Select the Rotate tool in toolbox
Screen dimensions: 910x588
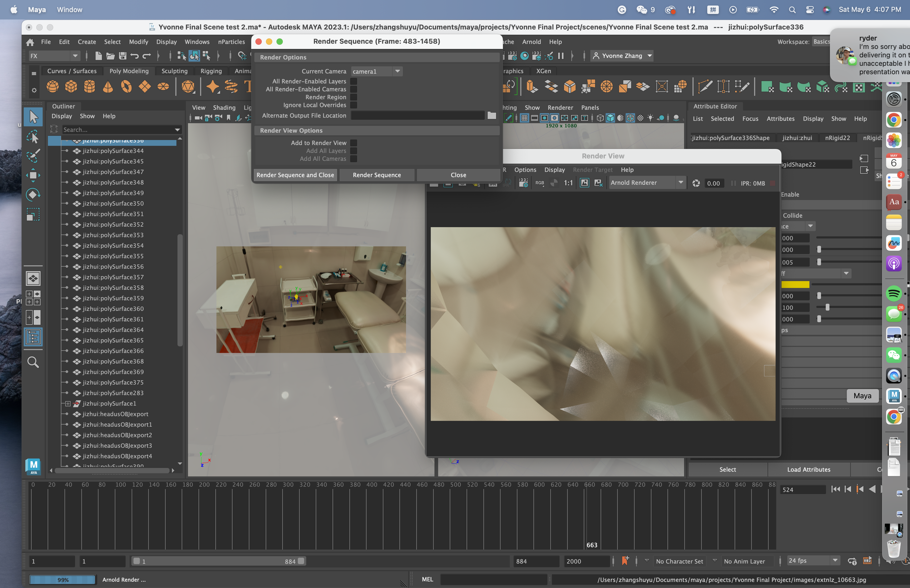pos(33,195)
